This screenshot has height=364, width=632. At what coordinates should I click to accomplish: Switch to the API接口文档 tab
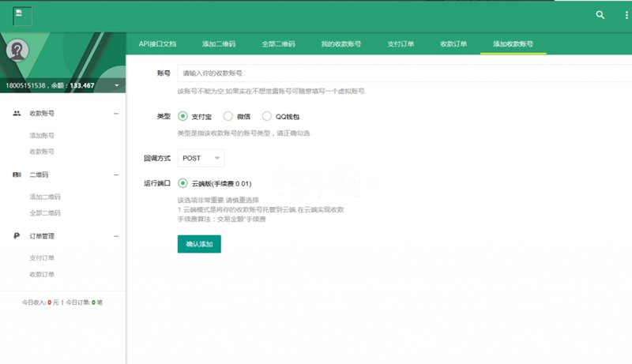click(157, 44)
